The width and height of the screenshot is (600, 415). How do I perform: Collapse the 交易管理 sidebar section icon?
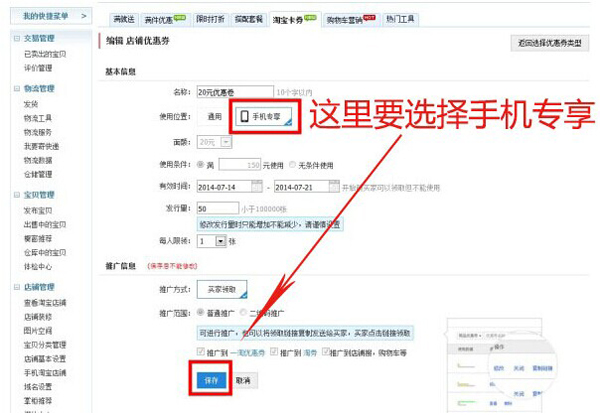click(17, 38)
